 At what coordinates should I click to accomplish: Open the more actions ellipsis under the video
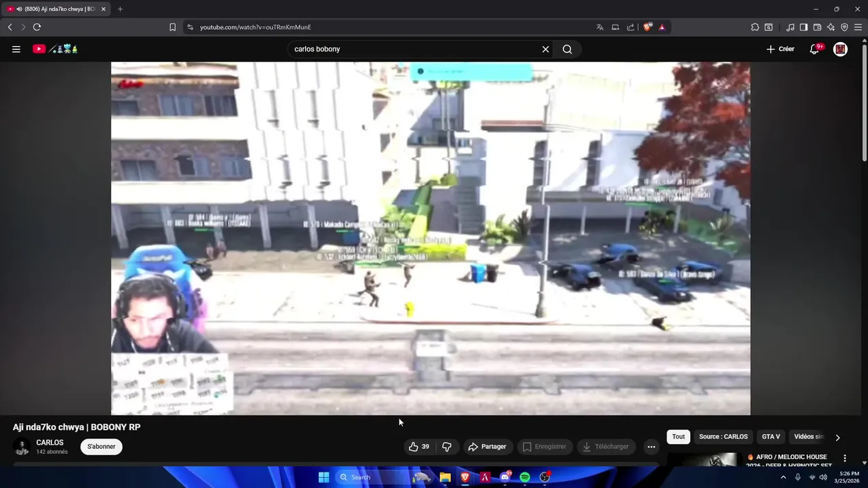point(651,447)
